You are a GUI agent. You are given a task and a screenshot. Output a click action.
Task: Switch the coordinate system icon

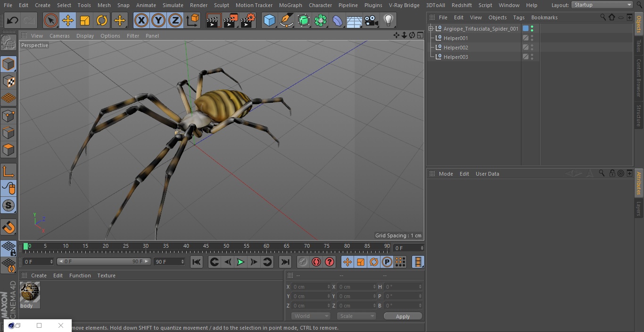click(x=193, y=20)
